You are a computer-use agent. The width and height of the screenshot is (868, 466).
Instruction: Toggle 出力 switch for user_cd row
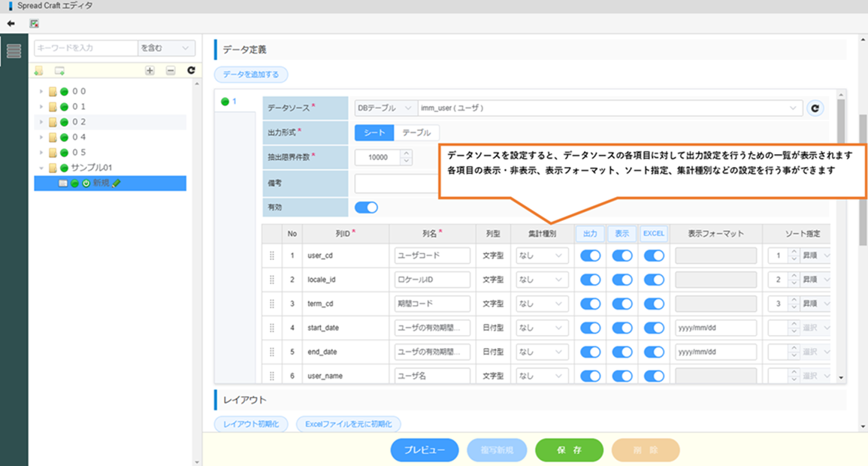(x=591, y=256)
